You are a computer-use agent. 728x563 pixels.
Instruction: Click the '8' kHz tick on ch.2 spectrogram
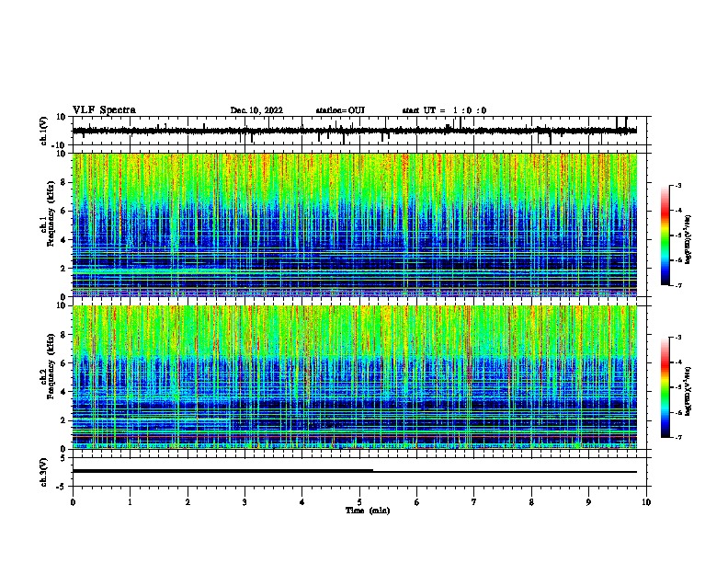pyautogui.click(x=63, y=335)
